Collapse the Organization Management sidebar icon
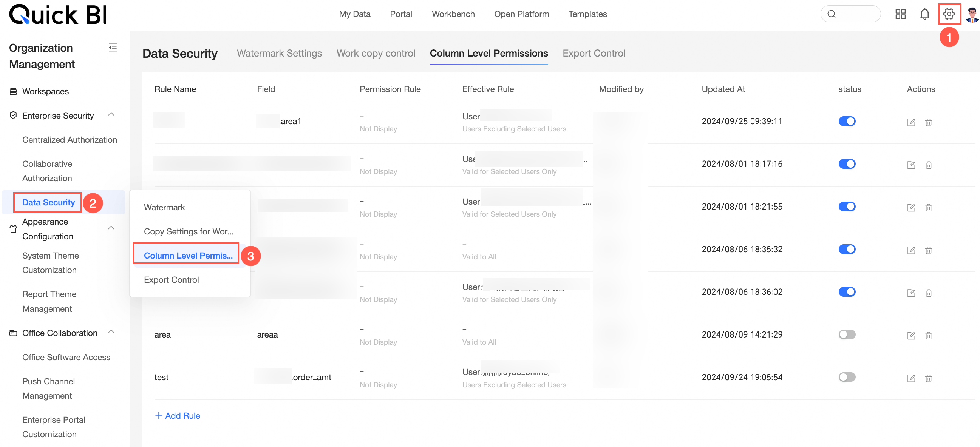Screen dimensions: 980x447 pyautogui.click(x=113, y=48)
